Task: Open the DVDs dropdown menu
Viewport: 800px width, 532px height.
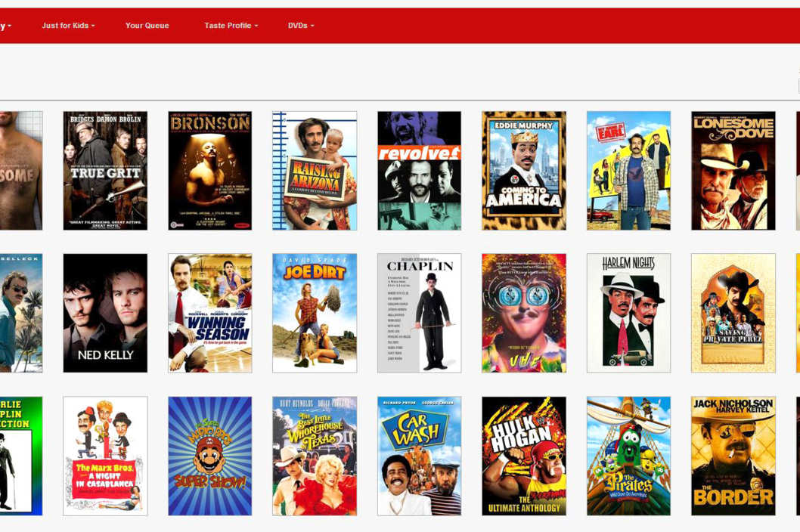Action: tap(300, 26)
